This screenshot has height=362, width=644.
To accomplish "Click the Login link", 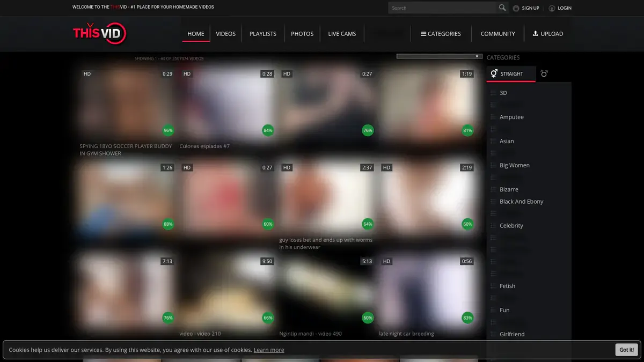I will [x=565, y=8].
